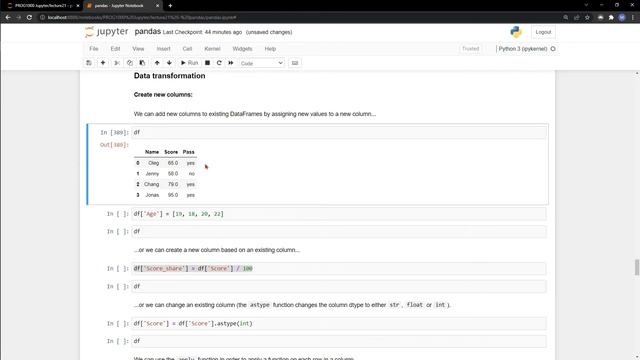Rename the notebook title pandas
Image resolution: width=640 pixels, height=360 pixels.
pyautogui.click(x=147, y=31)
